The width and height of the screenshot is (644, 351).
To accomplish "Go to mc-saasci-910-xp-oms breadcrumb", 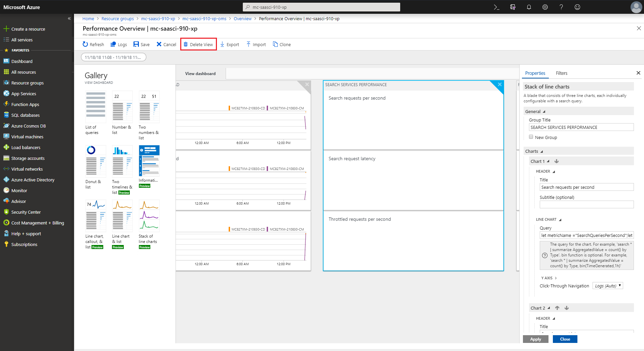I will click(x=204, y=19).
